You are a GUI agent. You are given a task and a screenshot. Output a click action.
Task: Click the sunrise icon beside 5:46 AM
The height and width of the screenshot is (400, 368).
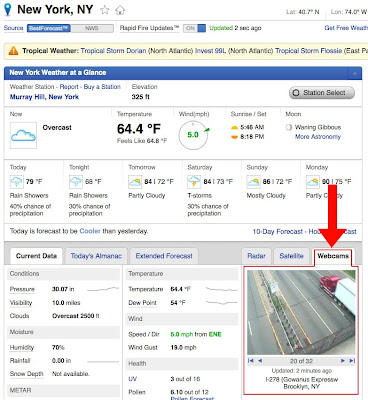234,127
